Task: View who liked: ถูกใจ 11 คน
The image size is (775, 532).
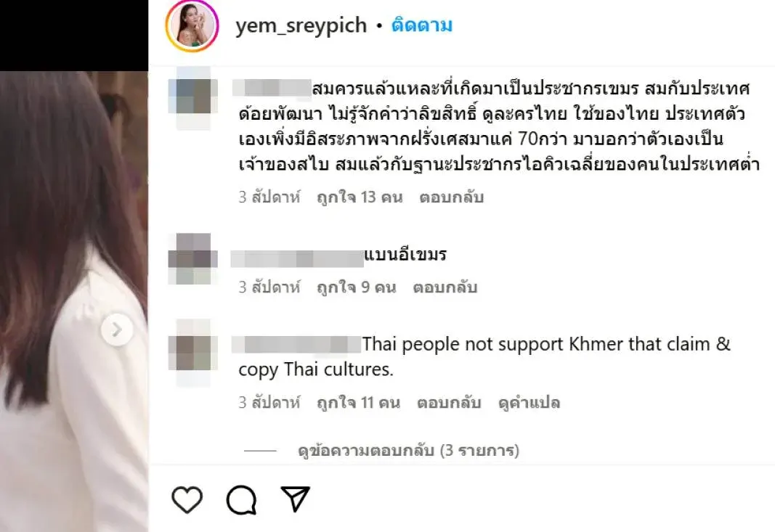Action: coord(358,403)
